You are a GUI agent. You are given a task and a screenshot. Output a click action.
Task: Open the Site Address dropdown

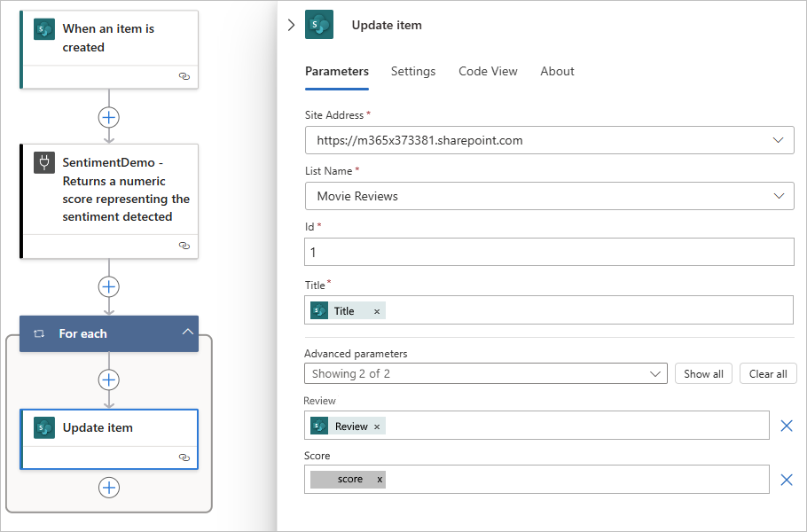778,140
